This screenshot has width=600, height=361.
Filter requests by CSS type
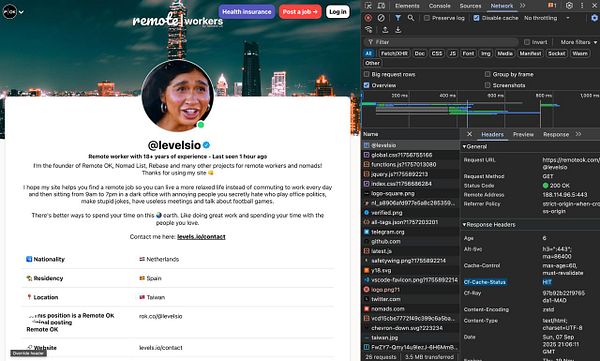click(x=437, y=54)
